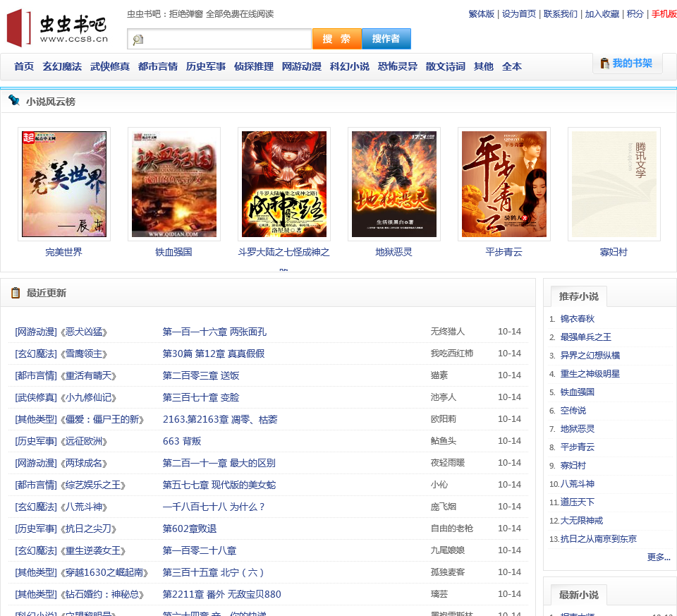This screenshot has height=616, width=677.
Task: Click author name 我吃西红柿
Action: (452, 354)
